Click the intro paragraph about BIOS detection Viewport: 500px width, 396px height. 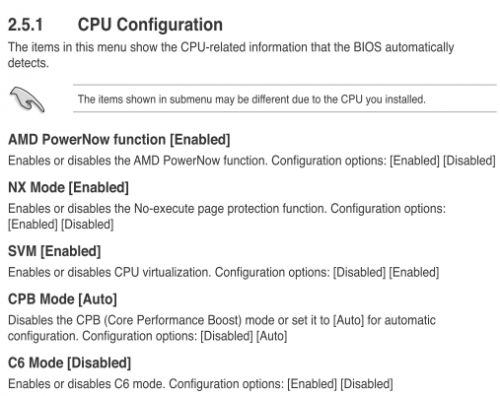point(231,55)
